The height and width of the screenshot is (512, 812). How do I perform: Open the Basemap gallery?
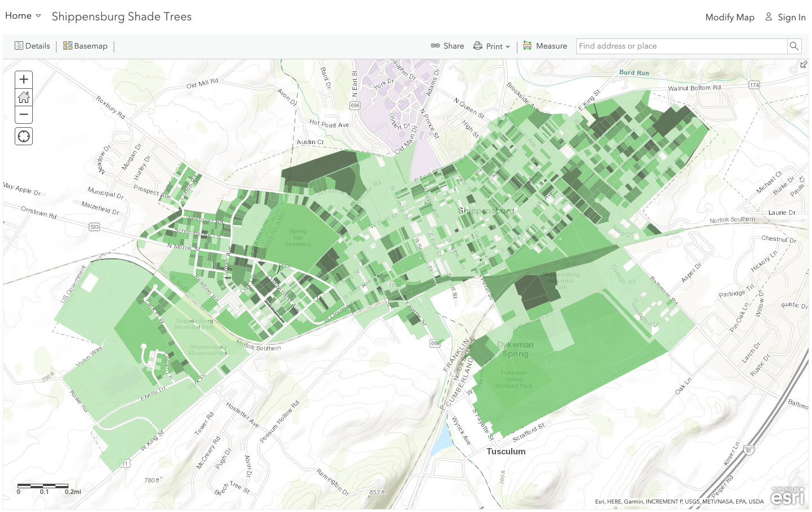pos(85,46)
